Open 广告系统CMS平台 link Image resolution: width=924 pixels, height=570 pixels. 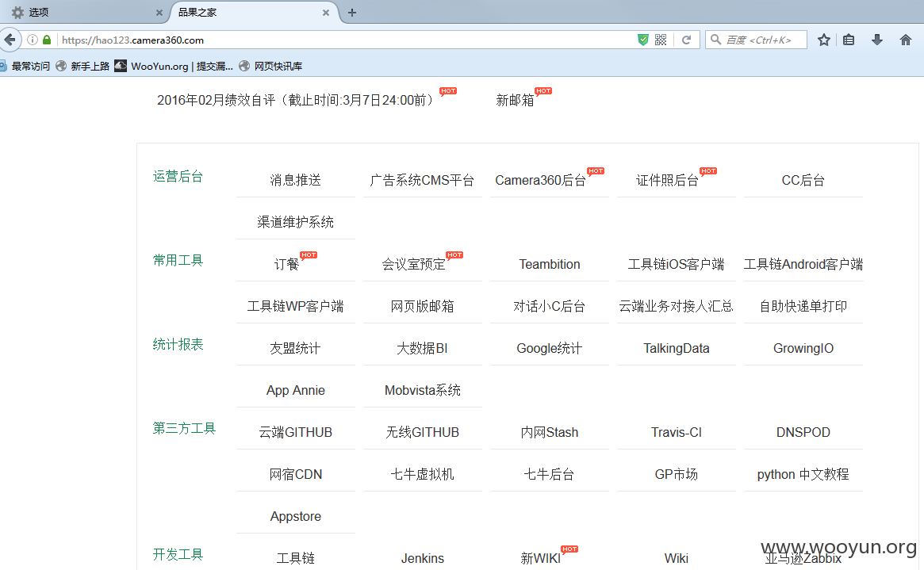422,180
